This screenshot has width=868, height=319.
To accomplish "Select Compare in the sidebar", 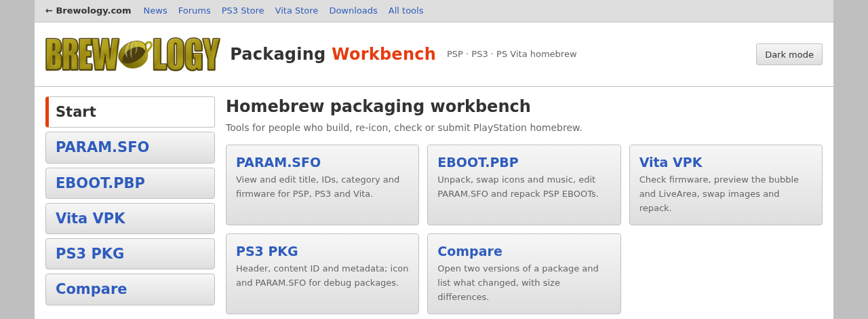I will [130, 289].
